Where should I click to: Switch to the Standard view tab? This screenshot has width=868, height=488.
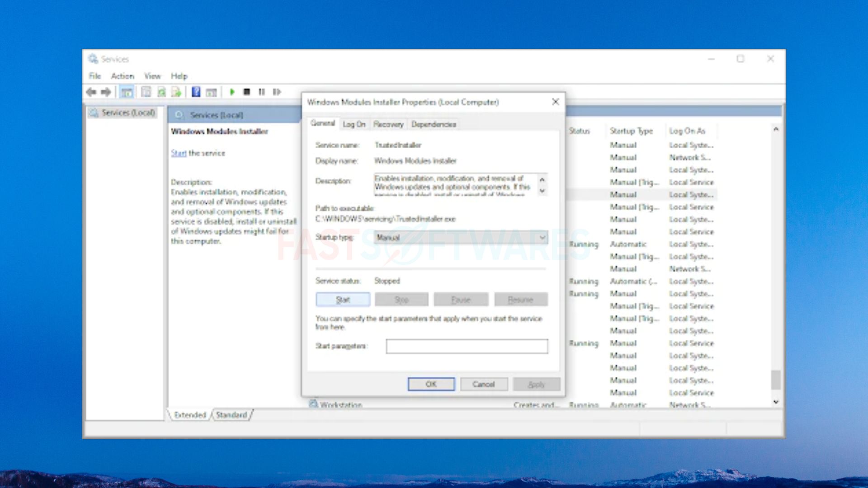coord(231,415)
